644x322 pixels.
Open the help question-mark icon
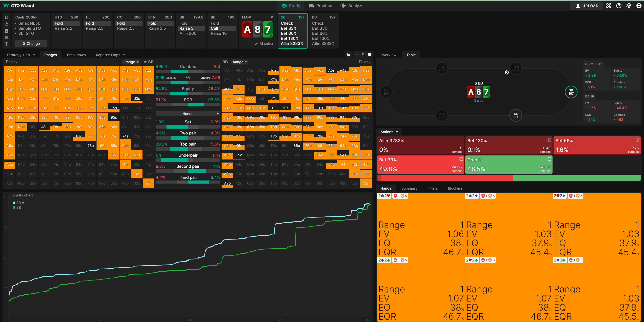(x=619, y=6)
